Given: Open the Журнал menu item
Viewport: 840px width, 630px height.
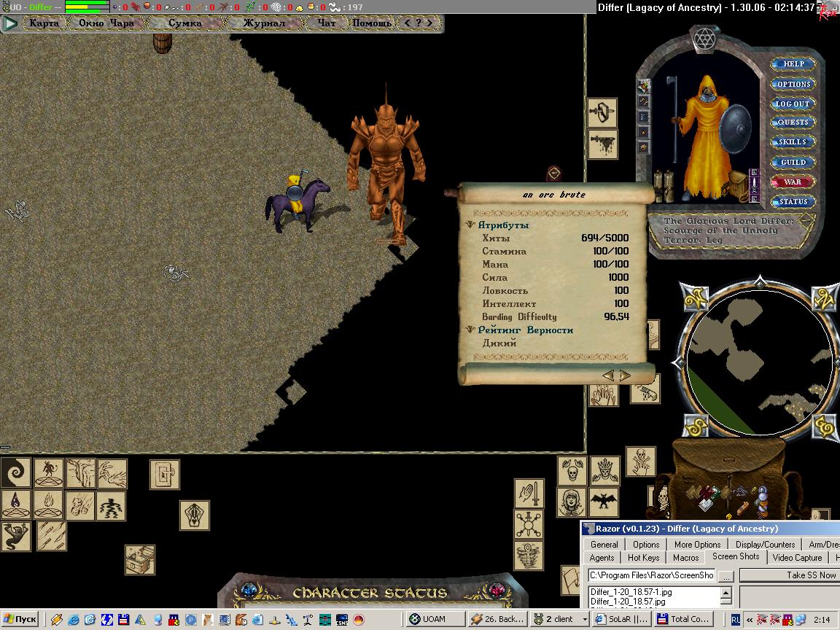Looking at the screenshot, I should pos(264,23).
